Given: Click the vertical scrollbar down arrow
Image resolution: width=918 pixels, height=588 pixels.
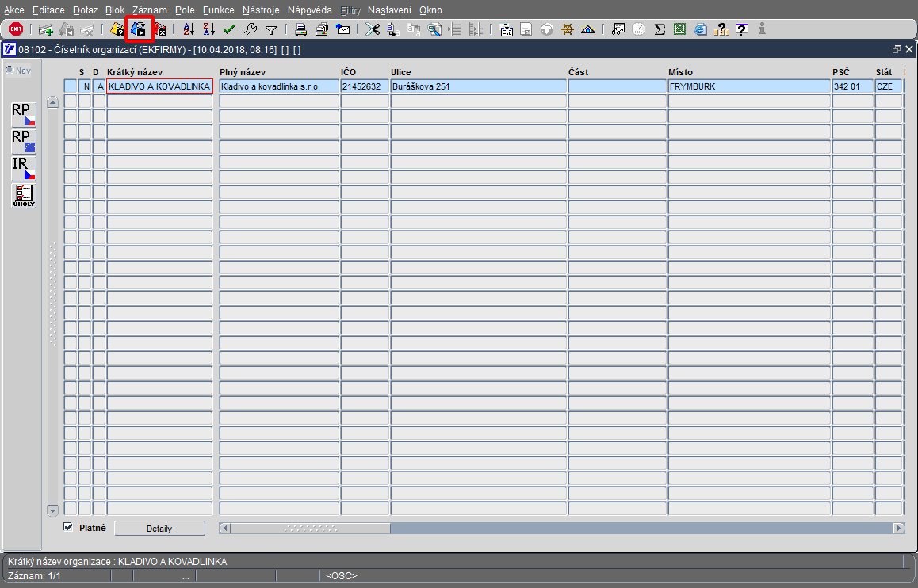Looking at the screenshot, I should (52, 510).
